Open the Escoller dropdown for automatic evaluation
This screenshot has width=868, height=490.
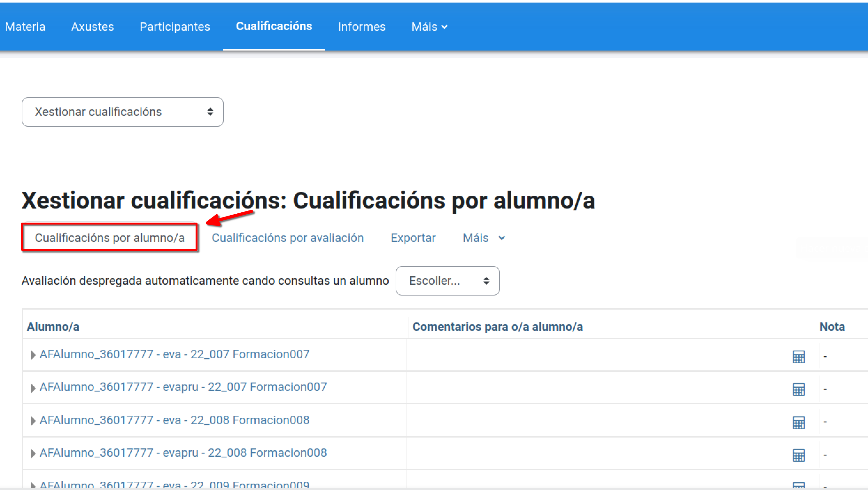447,281
